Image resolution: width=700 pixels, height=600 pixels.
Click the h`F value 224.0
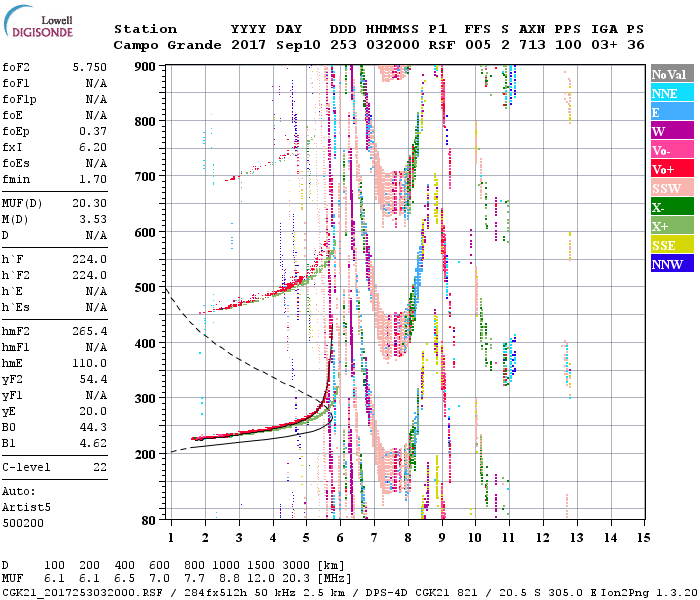(x=90, y=259)
